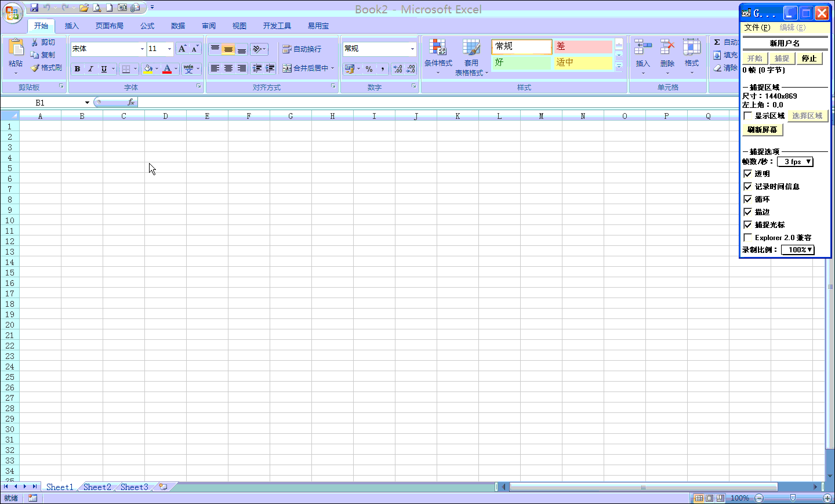
Task: Toggle 透明 checkbox
Action: [748, 173]
